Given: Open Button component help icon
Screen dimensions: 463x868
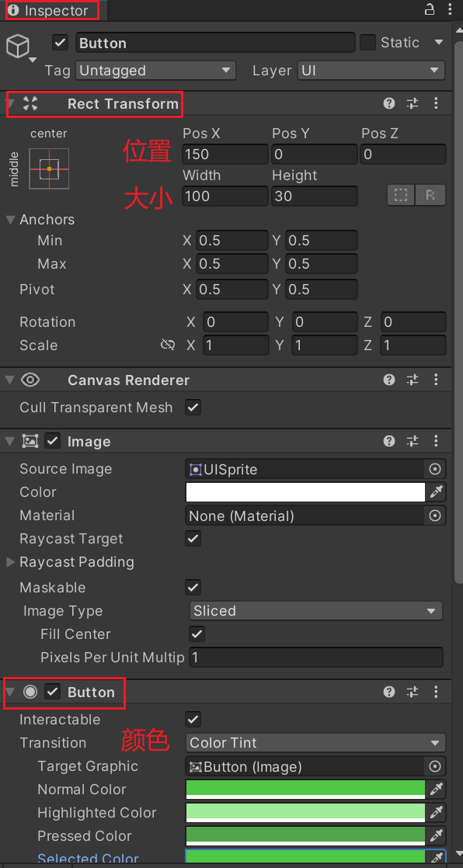Looking at the screenshot, I should tap(389, 692).
